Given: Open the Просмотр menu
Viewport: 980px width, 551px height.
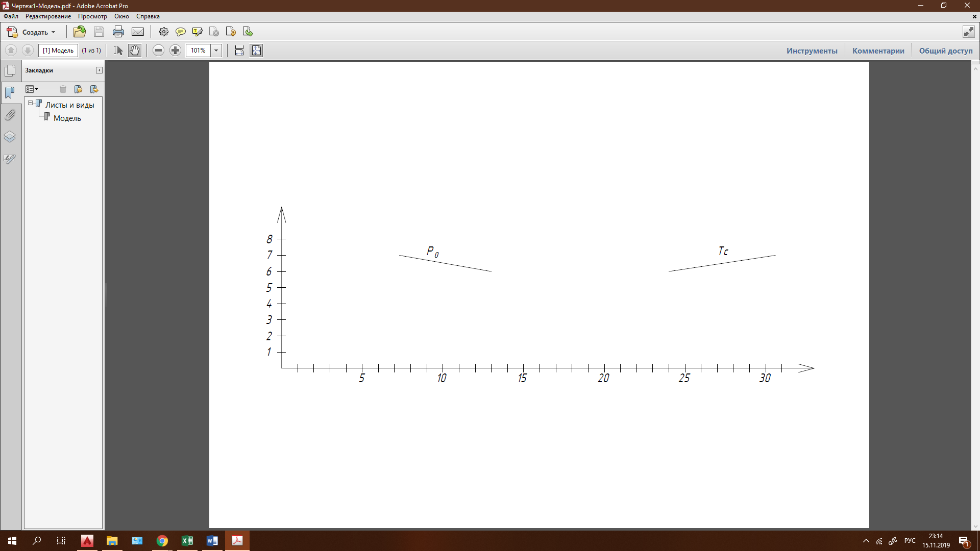Looking at the screenshot, I should (x=92, y=16).
